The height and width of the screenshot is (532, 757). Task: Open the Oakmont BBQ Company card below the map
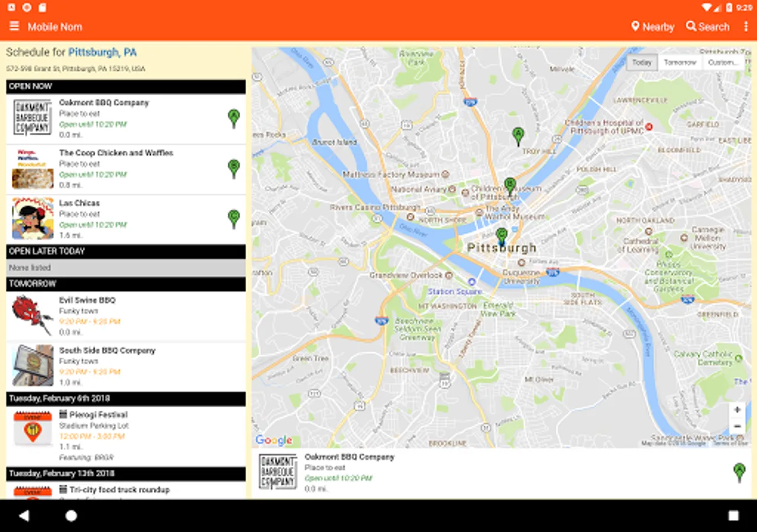502,473
